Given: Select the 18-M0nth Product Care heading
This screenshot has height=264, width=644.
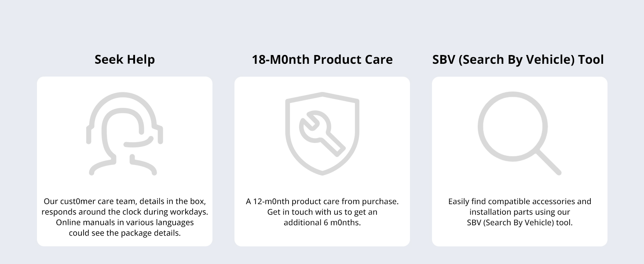Looking at the screenshot, I should 322,59.
